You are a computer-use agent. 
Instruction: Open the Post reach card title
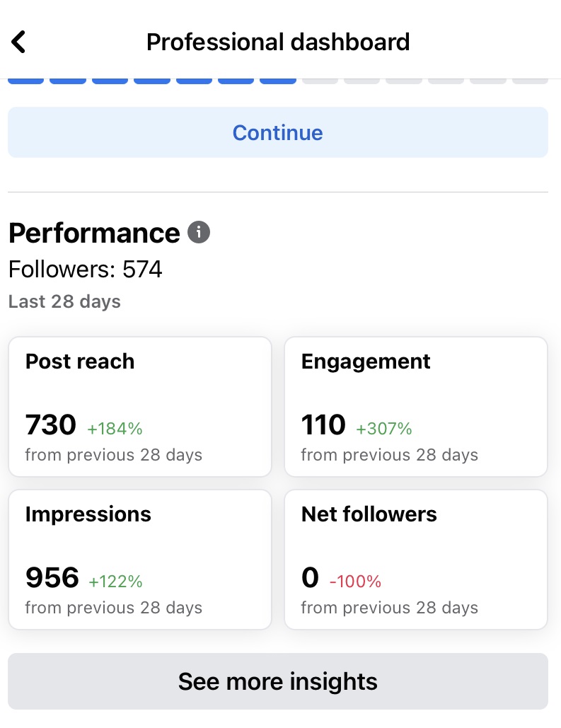[80, 362]
